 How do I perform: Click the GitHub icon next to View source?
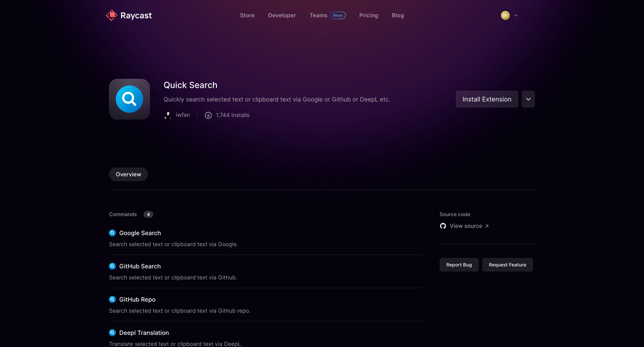pos(443,226)
